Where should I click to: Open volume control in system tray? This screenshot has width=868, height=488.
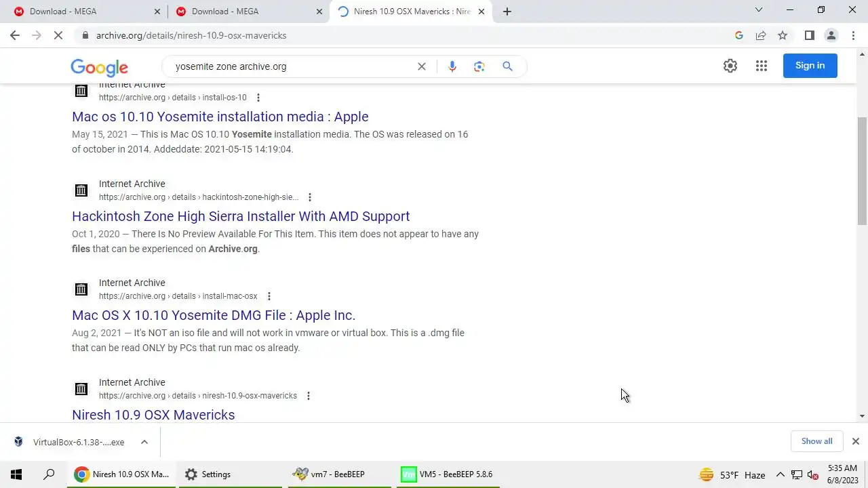point(813,475)
